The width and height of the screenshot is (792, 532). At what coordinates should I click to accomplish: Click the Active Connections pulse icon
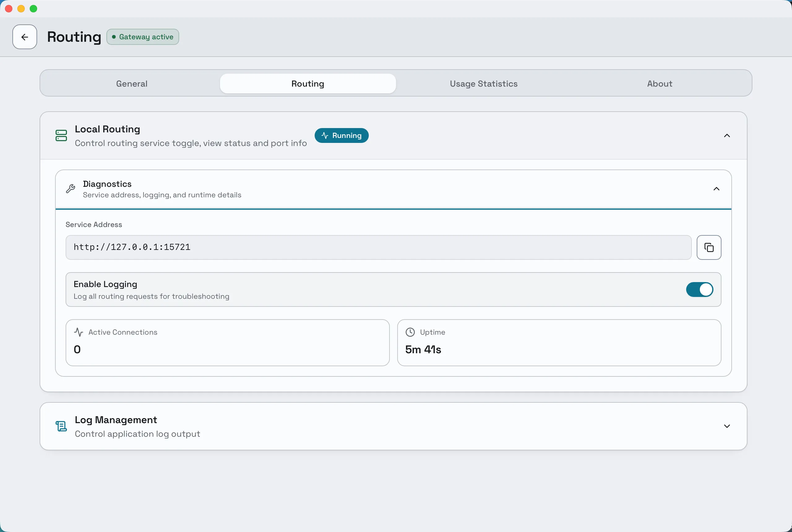(78, 332)
